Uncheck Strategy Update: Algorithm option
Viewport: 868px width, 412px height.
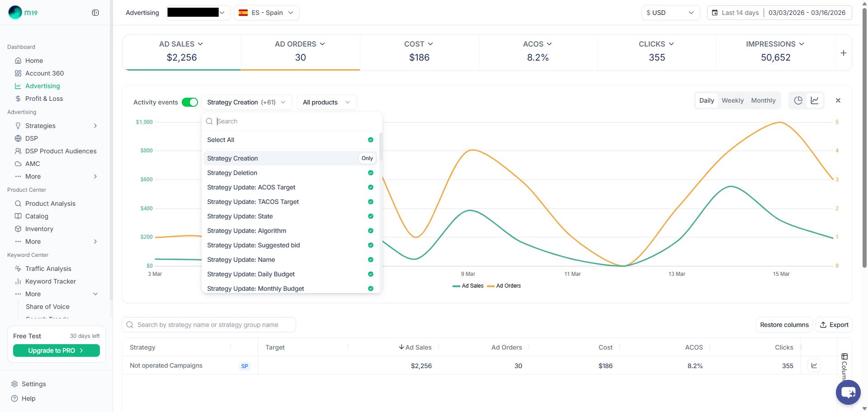(370, 231)
